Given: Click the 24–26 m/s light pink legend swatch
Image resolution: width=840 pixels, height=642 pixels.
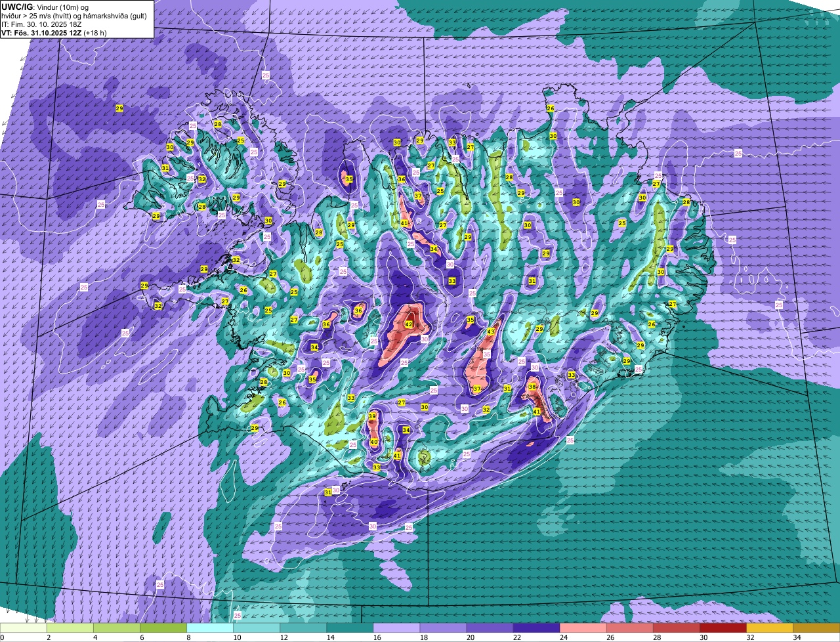Looking at the screenshot, I should (583, 628).
